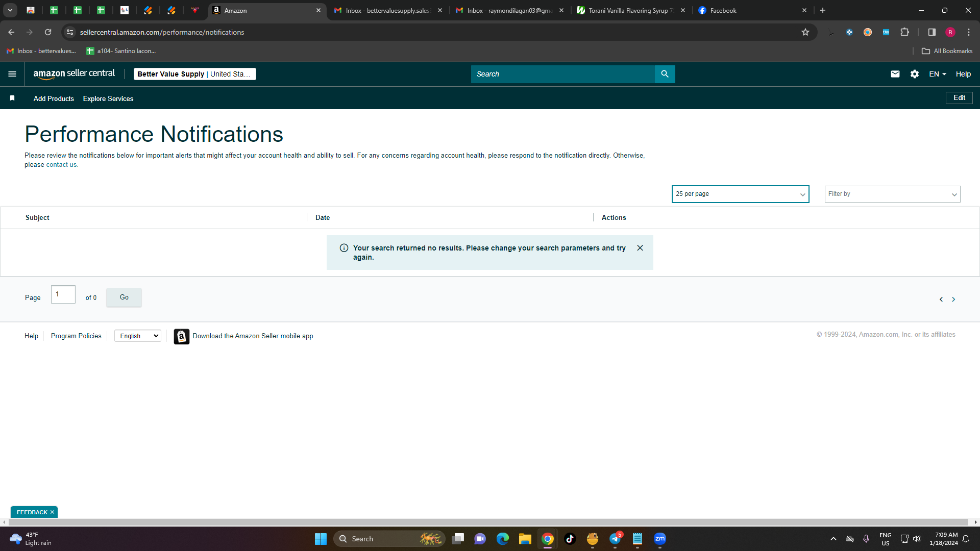Open the clock showing 7:09 AM
980x551 pixels.
point(943,539)
